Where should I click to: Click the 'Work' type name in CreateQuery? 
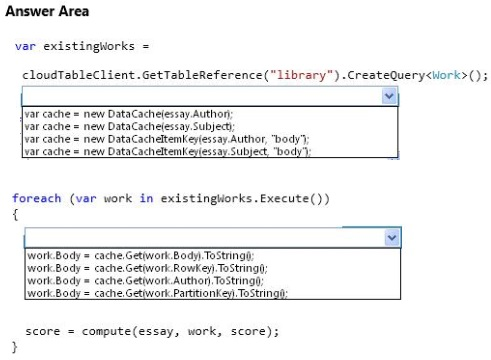point(446,75)
